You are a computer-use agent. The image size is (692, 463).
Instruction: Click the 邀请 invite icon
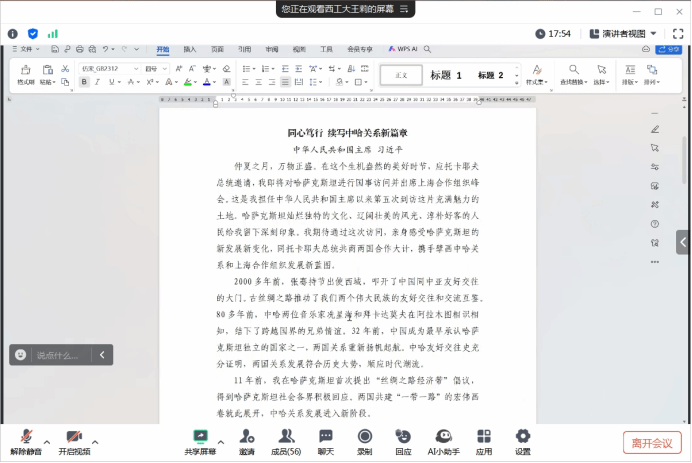[246, 441]
